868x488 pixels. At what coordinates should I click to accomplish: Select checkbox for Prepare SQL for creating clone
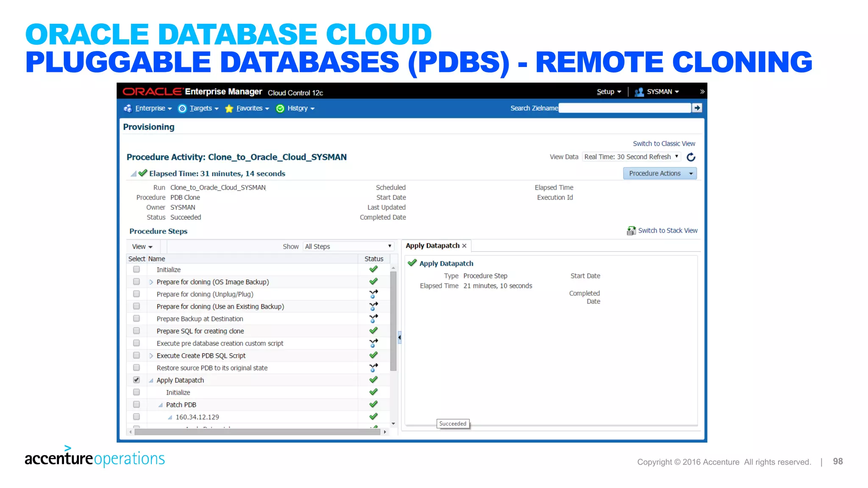pos(136,331)
